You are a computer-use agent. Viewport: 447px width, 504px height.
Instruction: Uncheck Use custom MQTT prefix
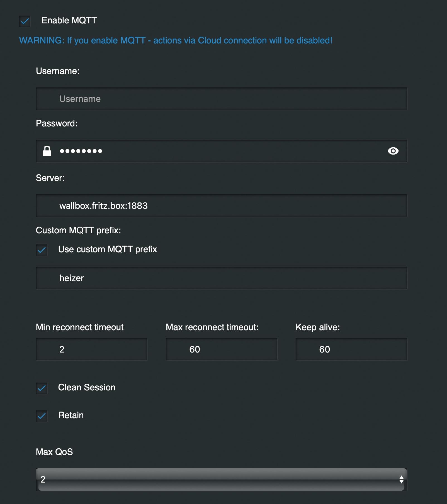click(42, 250)
